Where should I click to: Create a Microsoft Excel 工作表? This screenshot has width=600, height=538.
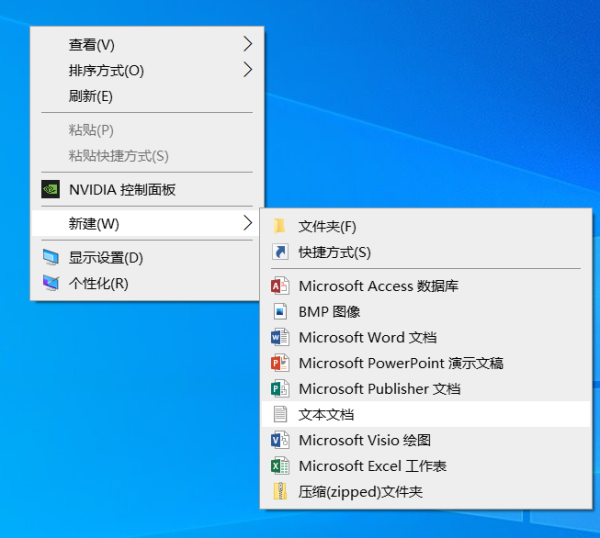[426, 466]
